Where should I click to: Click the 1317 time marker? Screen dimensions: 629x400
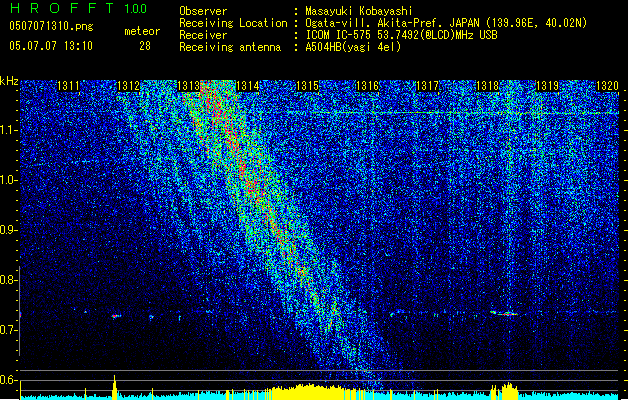tap(427, 86)
